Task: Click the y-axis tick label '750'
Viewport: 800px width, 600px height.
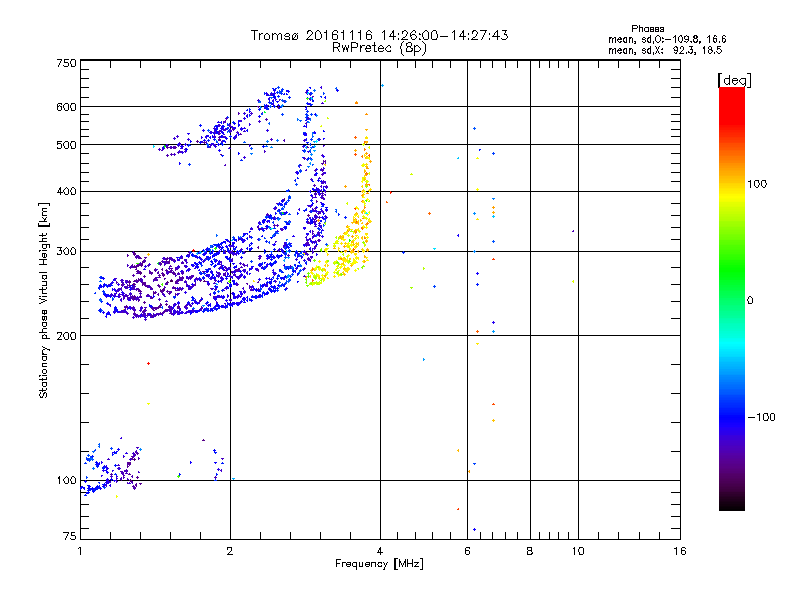Action: coord(66,63)
